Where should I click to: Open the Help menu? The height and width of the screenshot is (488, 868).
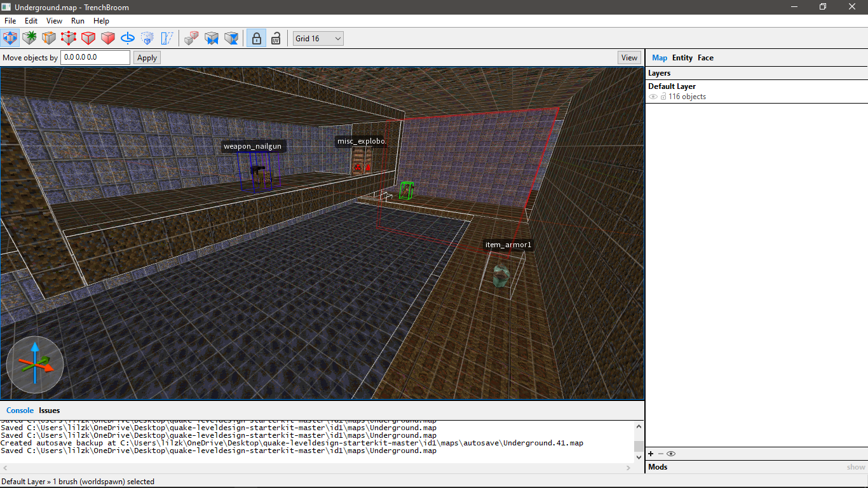101,21
